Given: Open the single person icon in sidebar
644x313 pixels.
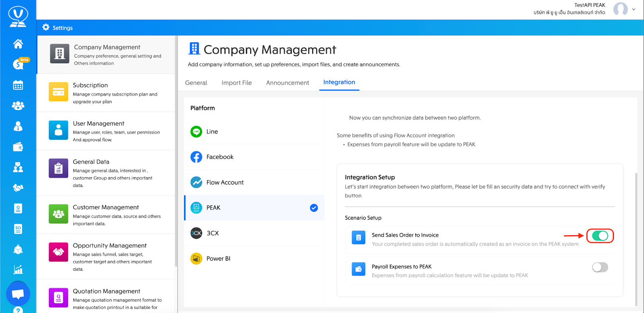Looking at the screenshot, I should 18,126.
